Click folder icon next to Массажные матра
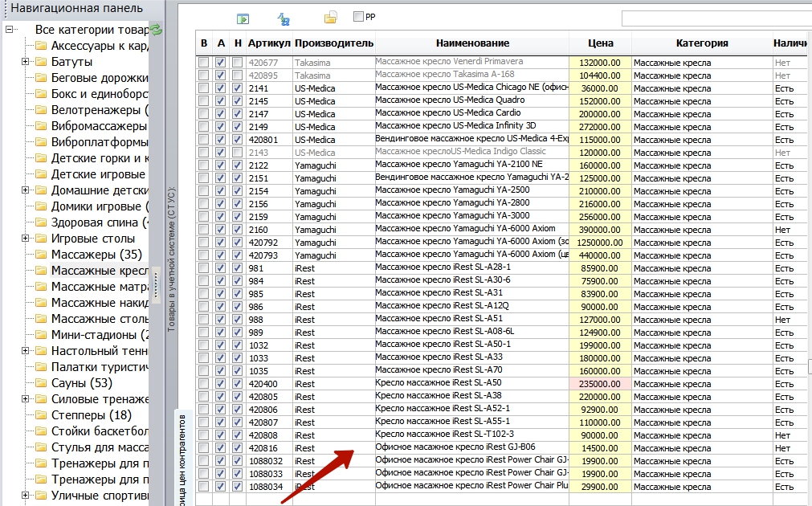 coord(41,287)
